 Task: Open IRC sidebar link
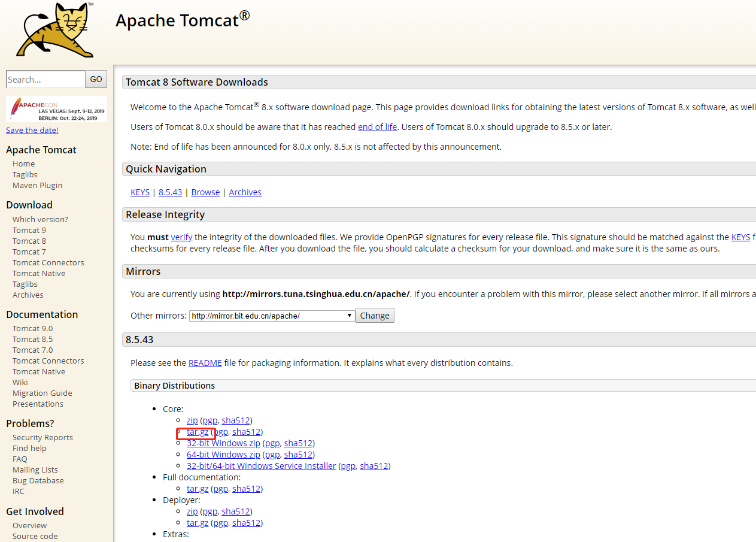click(x=19, y=491)
